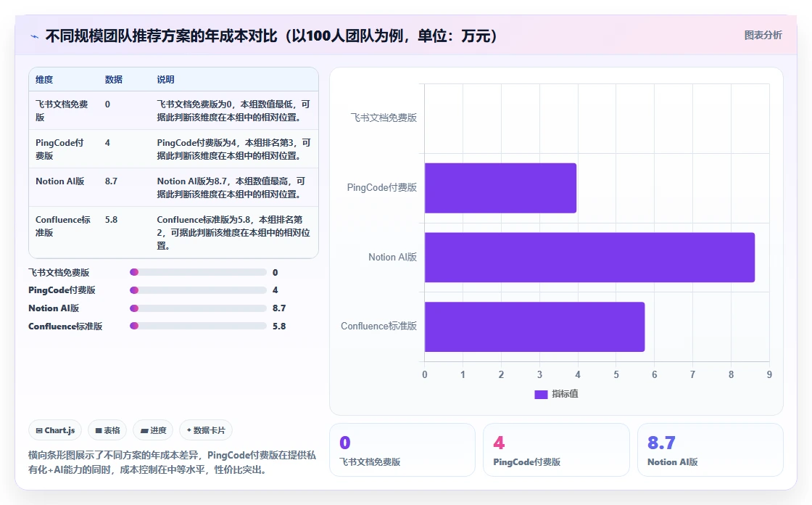Click the Notion AI版 bar in chart
Screen dimensions: 812x505
589,257
